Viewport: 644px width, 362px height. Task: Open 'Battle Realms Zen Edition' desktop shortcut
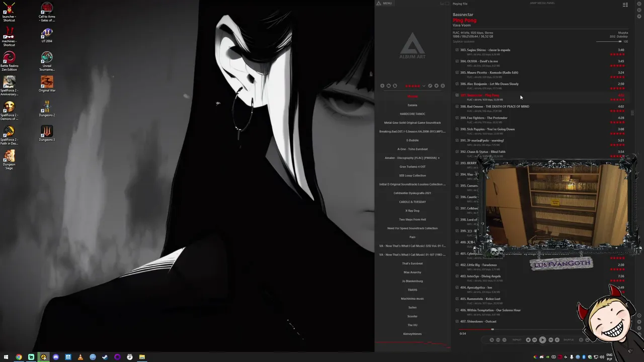point(9,61)
